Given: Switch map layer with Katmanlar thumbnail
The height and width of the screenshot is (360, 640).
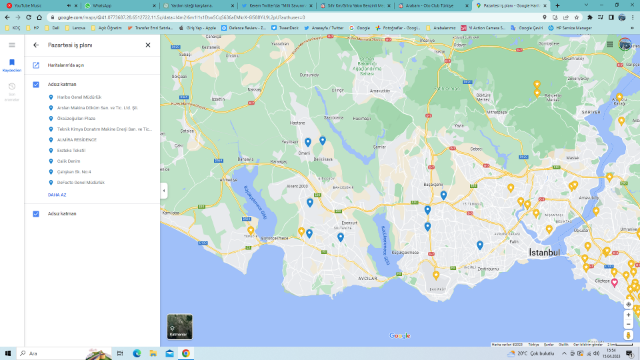Looking at the screenshot, I should click(x=180, y=327).
